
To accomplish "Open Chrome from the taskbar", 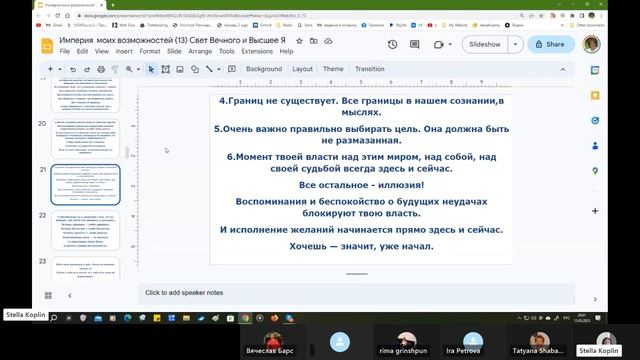I will [245, 318].
